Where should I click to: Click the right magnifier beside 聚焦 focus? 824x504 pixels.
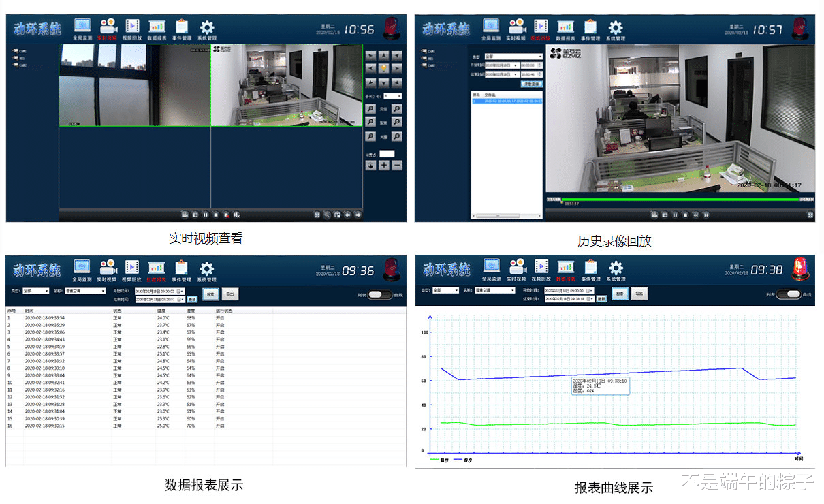tap(397, 121)
